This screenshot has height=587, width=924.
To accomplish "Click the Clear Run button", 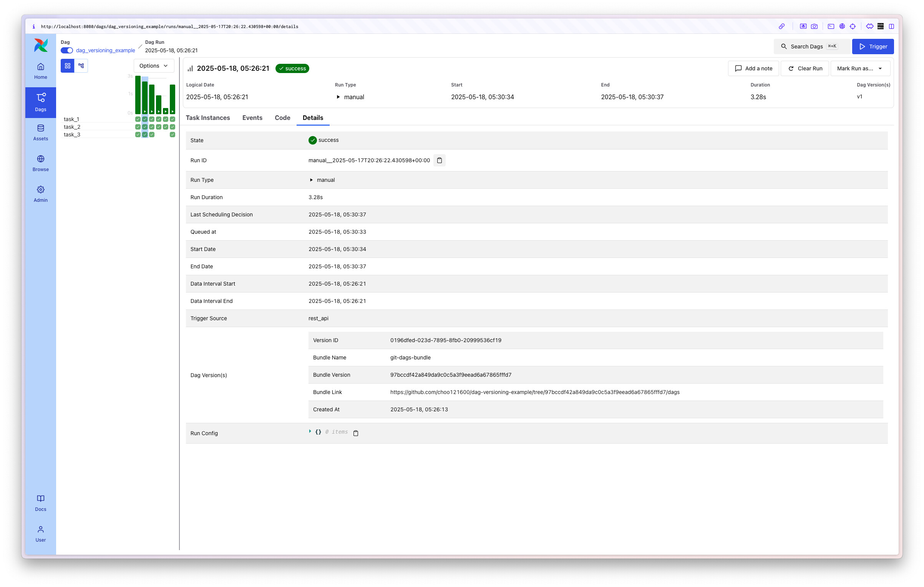I will tap(805, 68).
